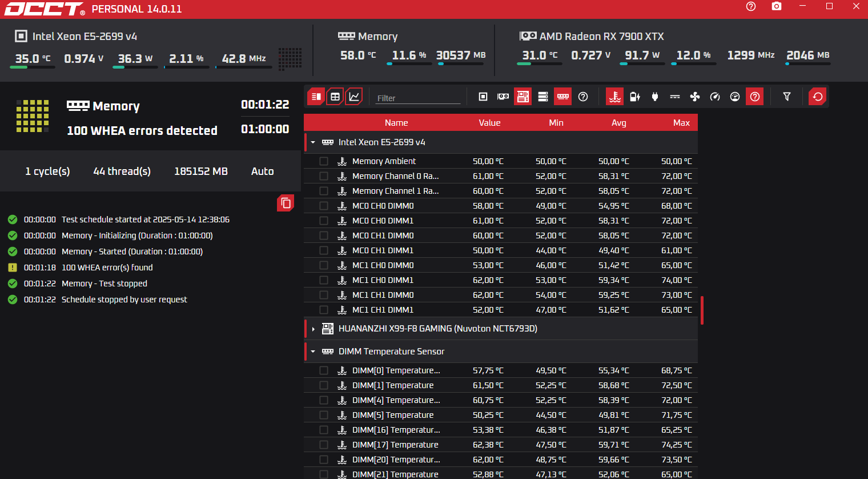Click 'Schedule stopped by user request' log entry
The width and height of the screenshot is (868, 479).
pos(124,300)
